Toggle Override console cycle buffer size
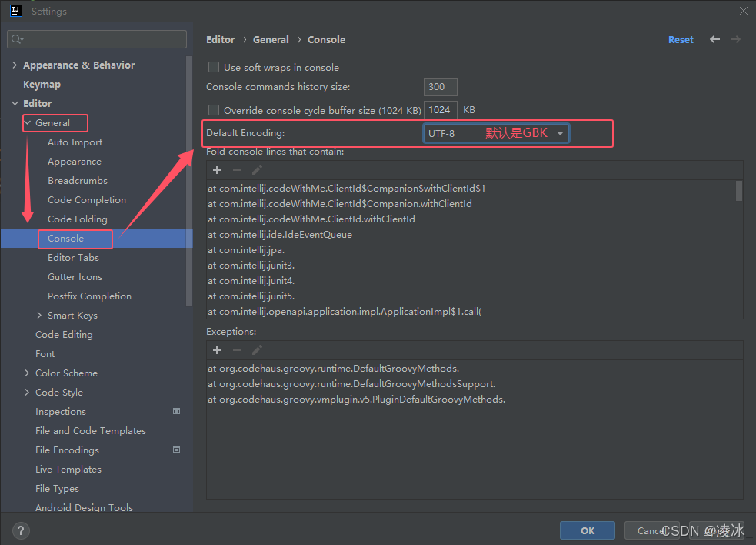The width and height of the screenshot is (756, 545). (x=214, y=110)
